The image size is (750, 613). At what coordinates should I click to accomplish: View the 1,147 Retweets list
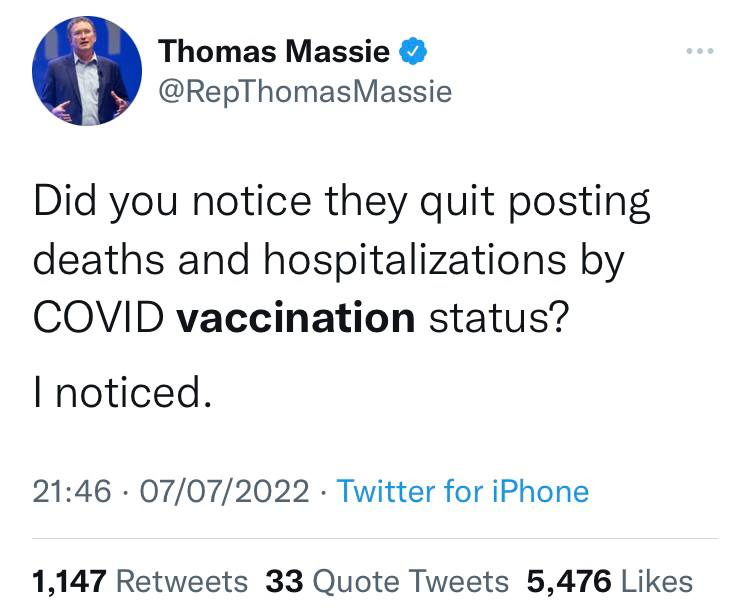click(140, 581)
